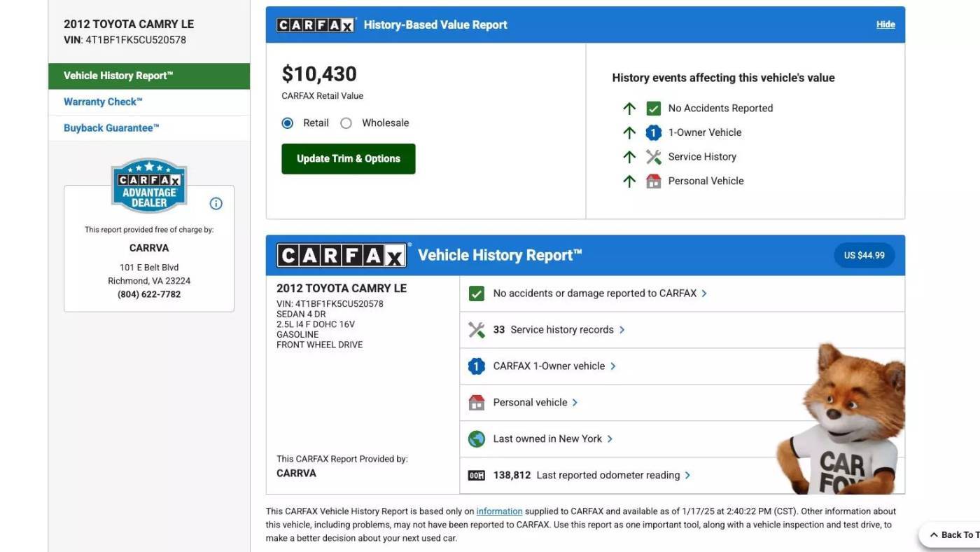The width and height of the screenshot is (980, 552).
Task: Click the odometer icon beside 138,812 reading
Action: click(477, 476)
